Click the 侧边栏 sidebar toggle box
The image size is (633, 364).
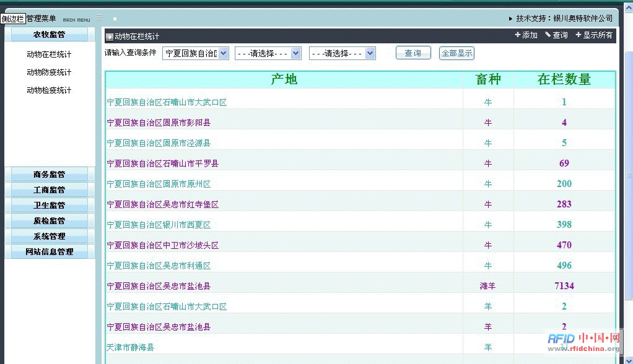point(13,19)
